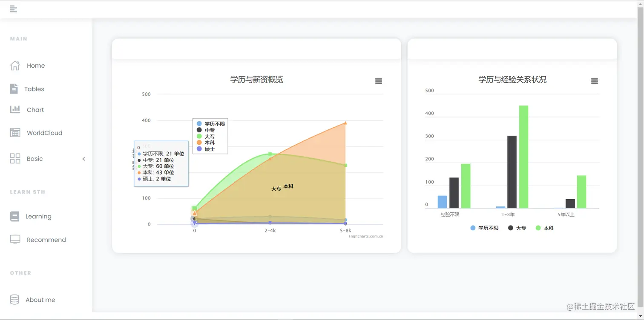The width and height of the screenshot is (644, 320).
Task: Toggle the sidebar hamburger menu icon
Action: (13, 9)
